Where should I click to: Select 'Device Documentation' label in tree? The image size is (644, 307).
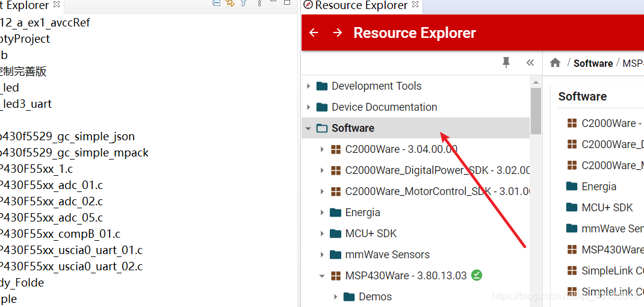click(x=385, y=107)
